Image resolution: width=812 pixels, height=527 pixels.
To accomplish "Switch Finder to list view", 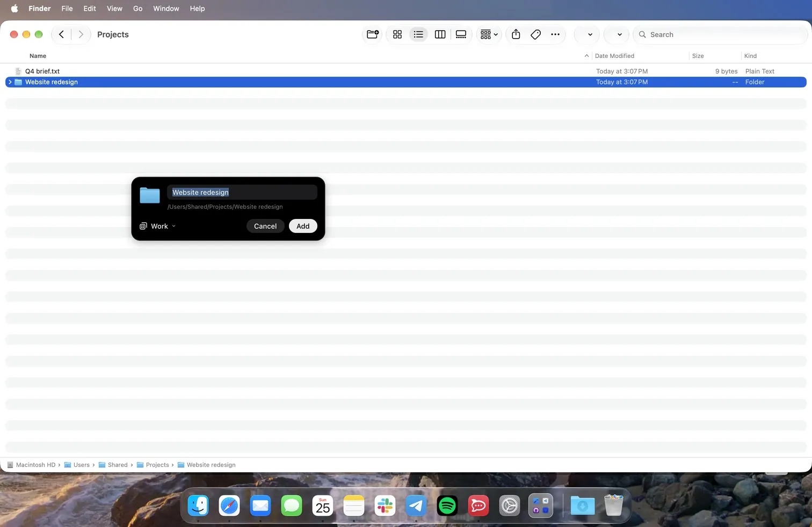I will click(x=418, y=34).
